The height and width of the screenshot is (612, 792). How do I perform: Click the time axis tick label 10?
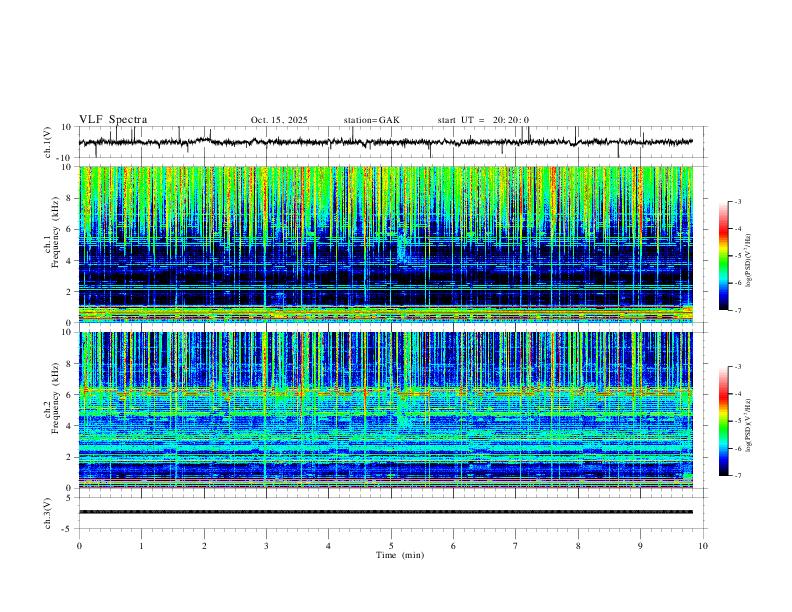(x=703, y=546)
